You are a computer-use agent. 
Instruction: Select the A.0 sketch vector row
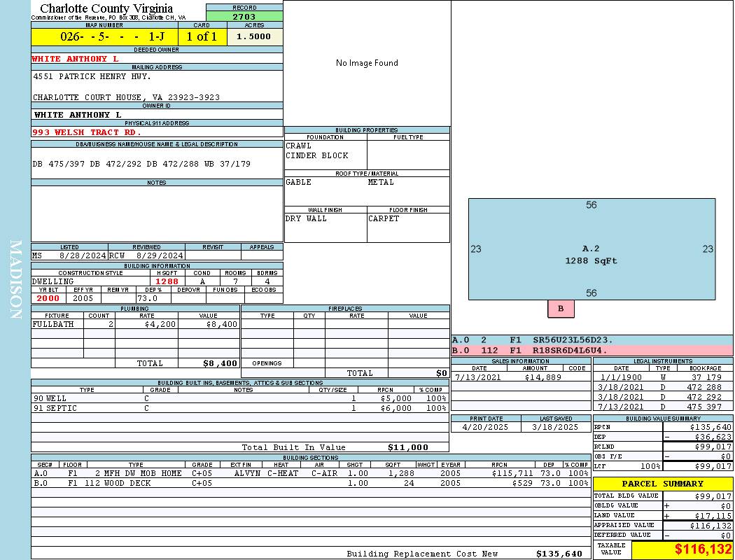pos(591,339)
